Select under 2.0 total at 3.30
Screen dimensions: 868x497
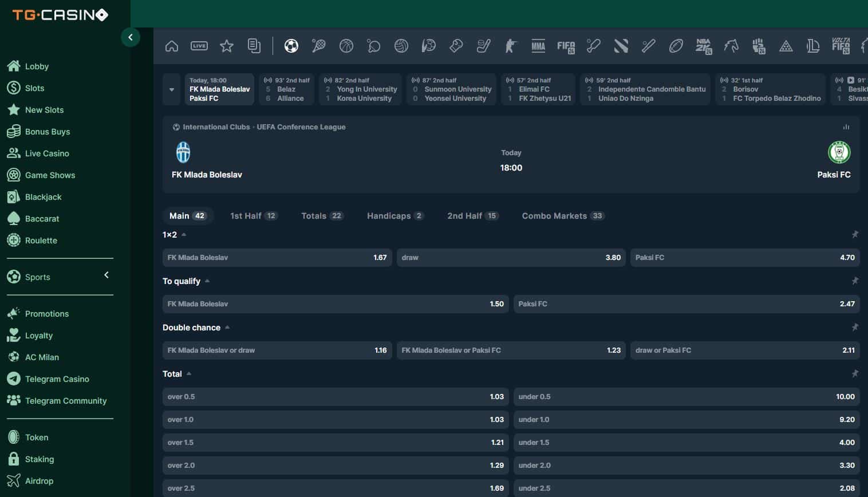click(686, 466)
